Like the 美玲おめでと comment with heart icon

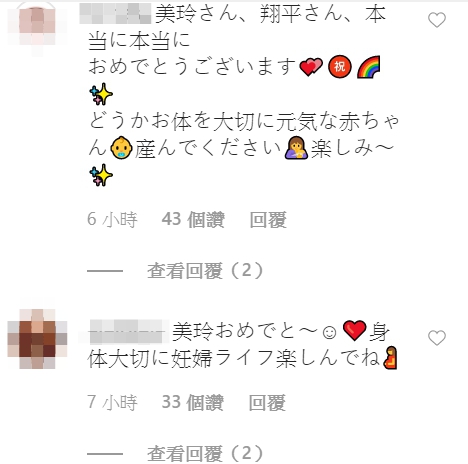(x=437, y=338)
